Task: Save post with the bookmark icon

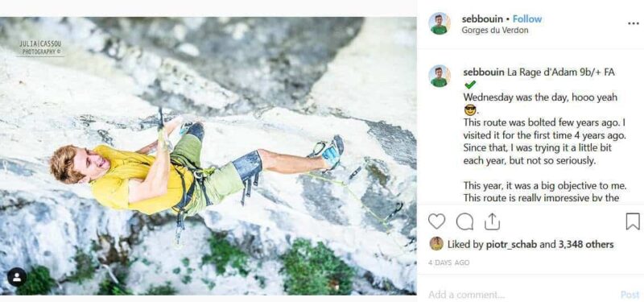Action: tap(633, 221)
